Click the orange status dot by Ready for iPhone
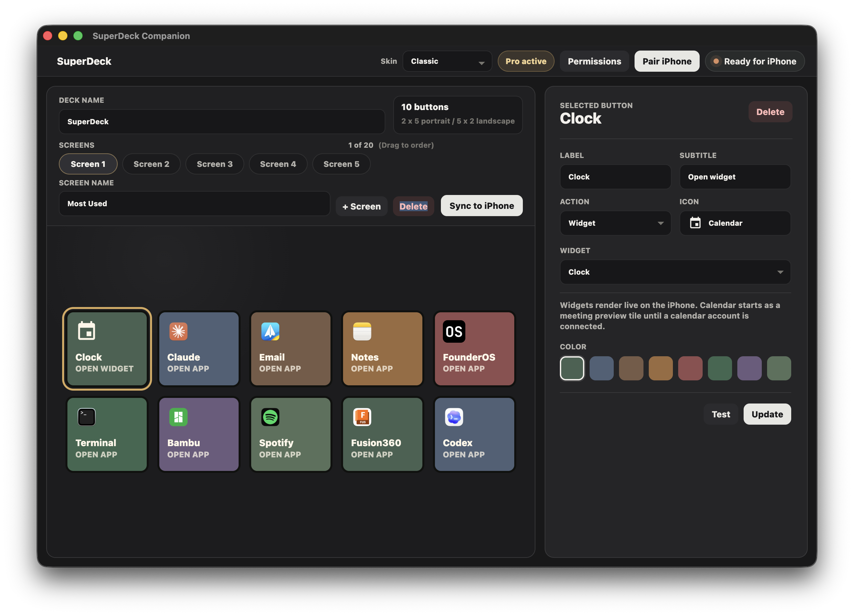This screenshot has height=616, width=854. (716, 61)
